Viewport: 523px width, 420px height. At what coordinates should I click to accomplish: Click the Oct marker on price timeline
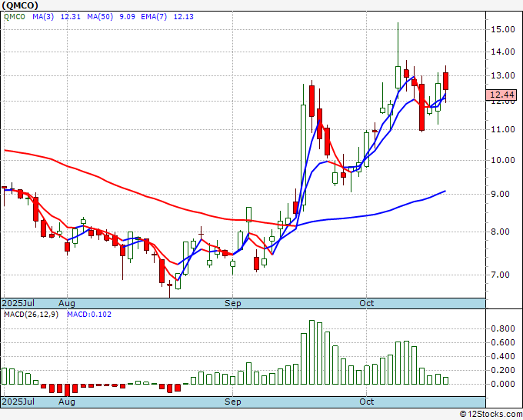pyautogui.click(x=367, y=304)
